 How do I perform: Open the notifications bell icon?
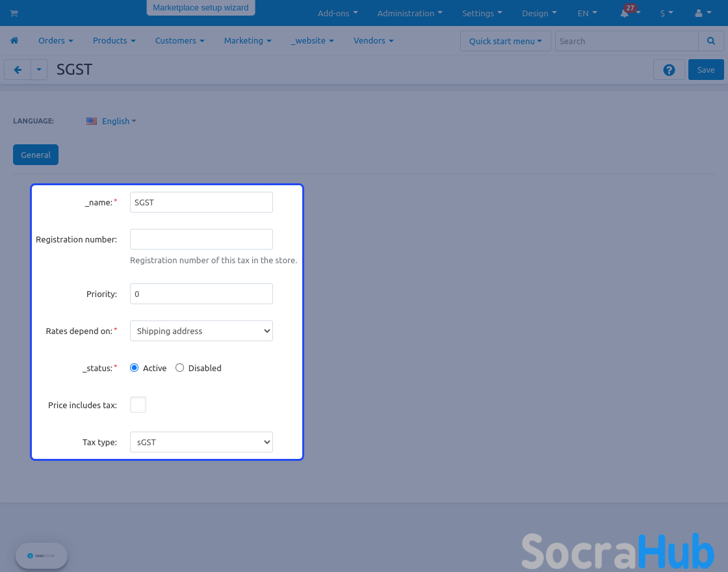(x=625, y=14)
